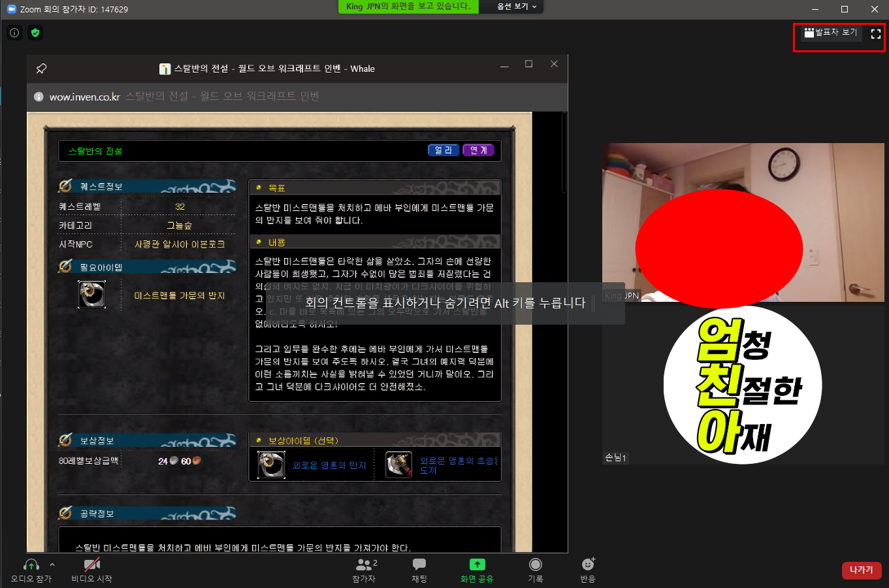889x588 pixels.
Task: Open the 외로운 영혼의 초승달 도끼 link
Action: click(459, 465)
